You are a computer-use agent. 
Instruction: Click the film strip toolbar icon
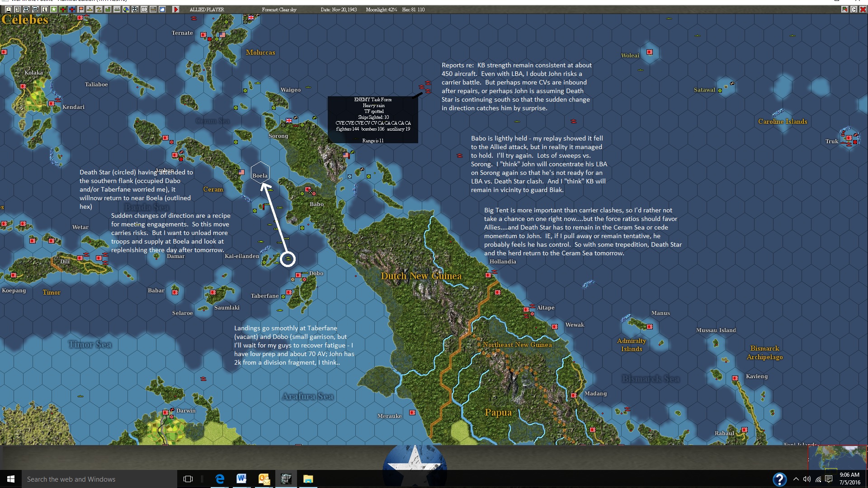coord(153,9)
